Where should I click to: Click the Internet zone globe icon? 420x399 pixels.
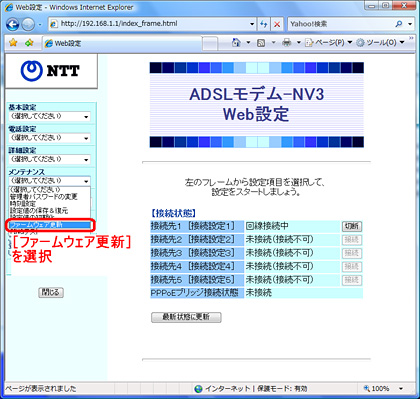[199, 389]
